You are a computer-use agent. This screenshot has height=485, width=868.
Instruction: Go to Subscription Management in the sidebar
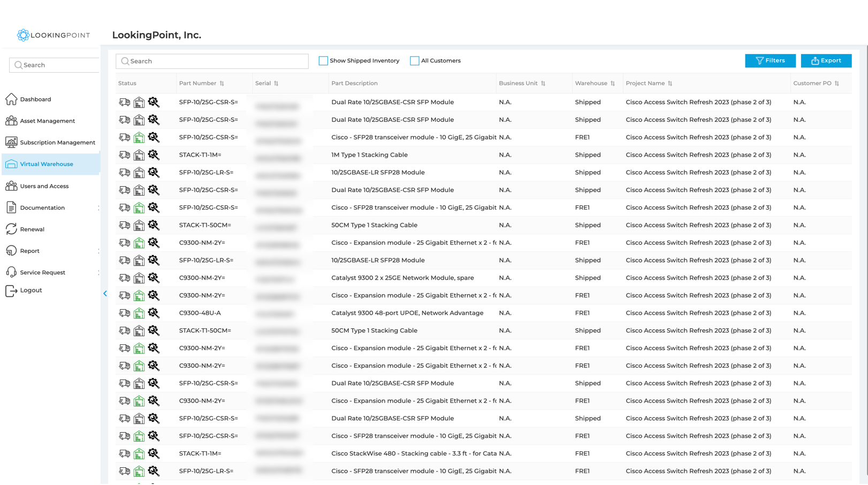tap(57, 143)
